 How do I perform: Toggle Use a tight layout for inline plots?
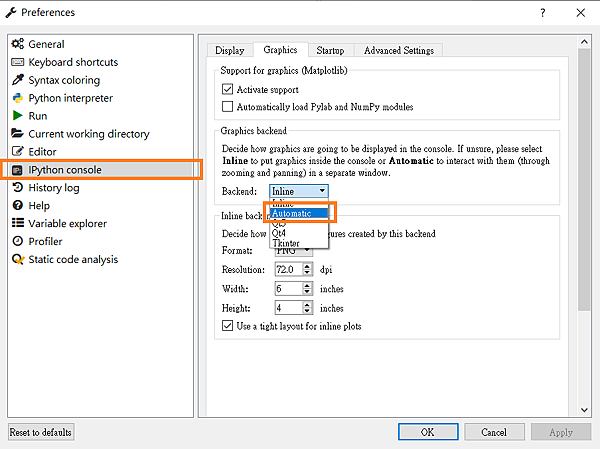coord(227,326)
